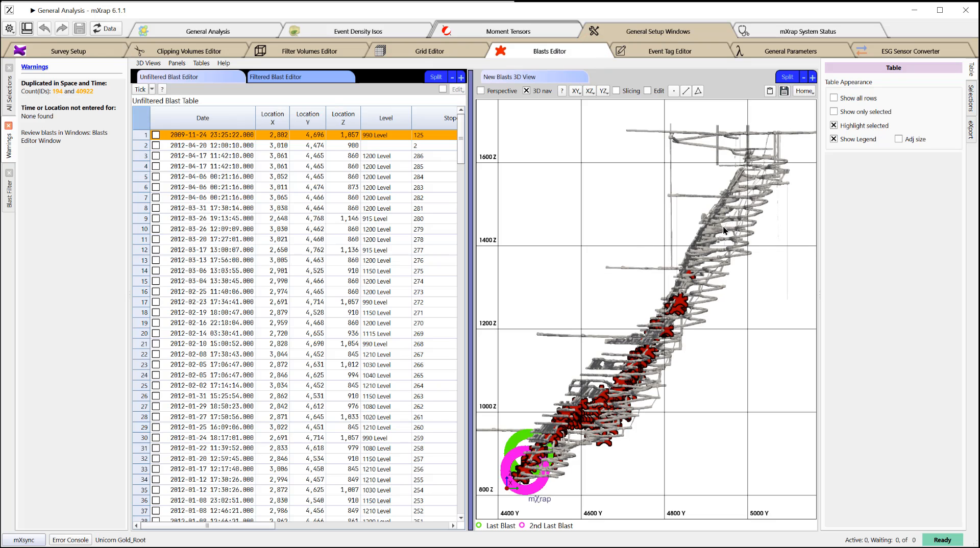Viewport: 980px width, 548px height.
Task: Click the Grid Editor grid icon
Action: tap(380, 51)
